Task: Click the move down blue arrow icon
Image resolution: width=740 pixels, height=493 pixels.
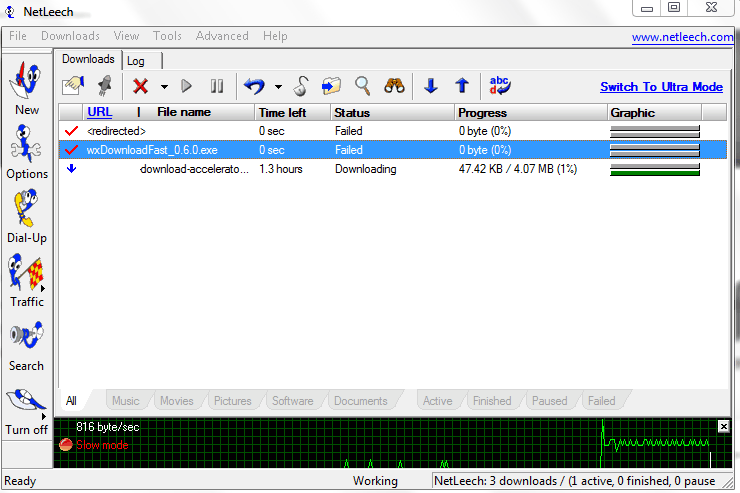Action: point(431,86)
